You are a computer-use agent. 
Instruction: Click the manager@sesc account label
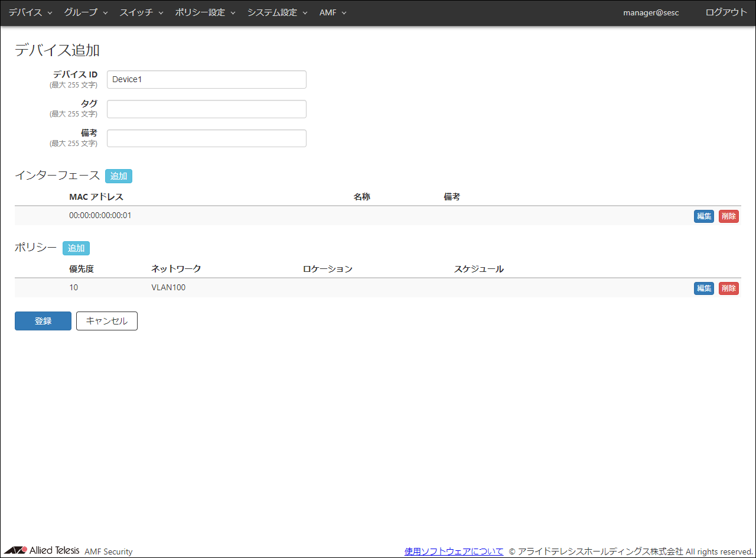651,12
